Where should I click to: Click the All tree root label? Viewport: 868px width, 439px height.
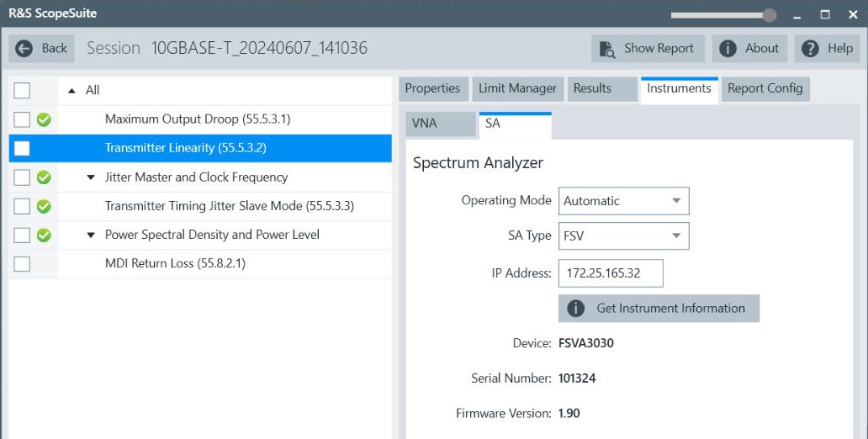[x=93, y=90]
